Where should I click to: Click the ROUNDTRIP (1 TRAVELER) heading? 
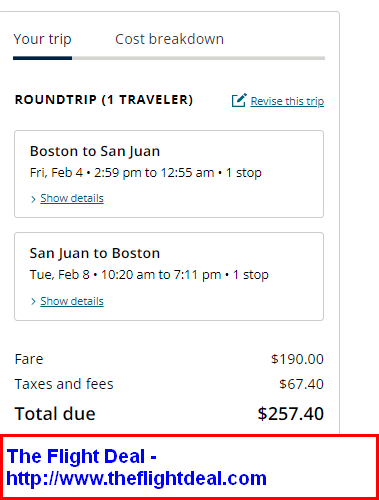[104, 100]
